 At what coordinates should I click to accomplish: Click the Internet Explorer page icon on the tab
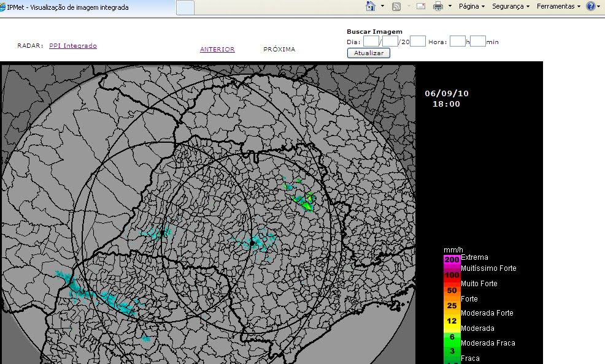[x=2, y=7]
